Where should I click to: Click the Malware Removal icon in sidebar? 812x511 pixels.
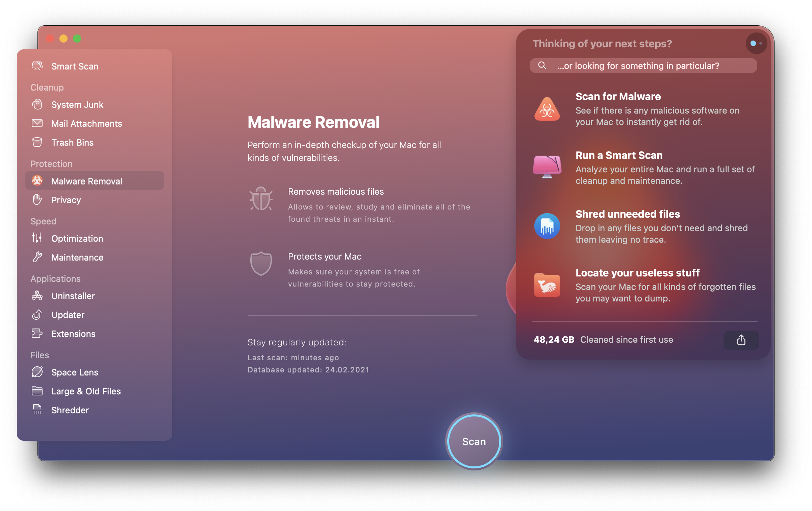(x=37, y=181)
